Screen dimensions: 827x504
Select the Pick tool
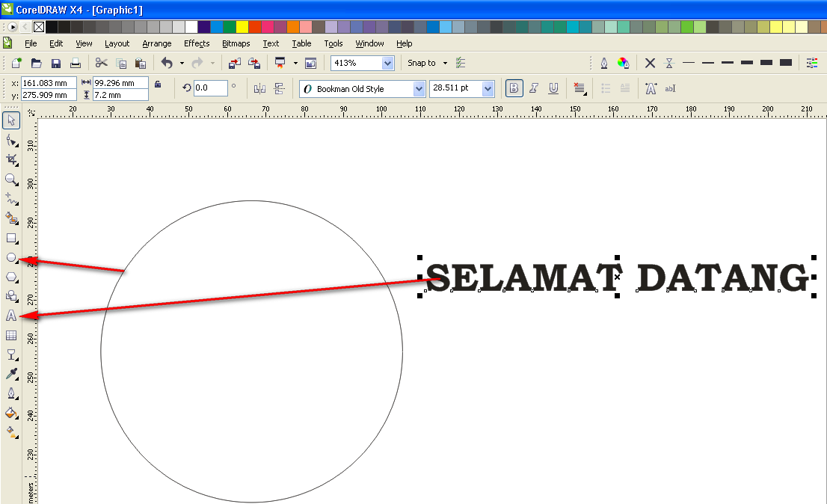pyautogui.click(x=11, y=120)
